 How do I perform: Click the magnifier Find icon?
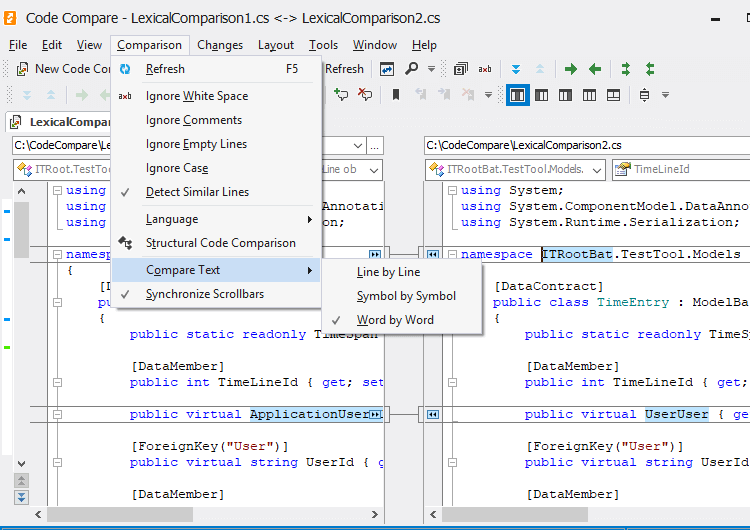412,69
